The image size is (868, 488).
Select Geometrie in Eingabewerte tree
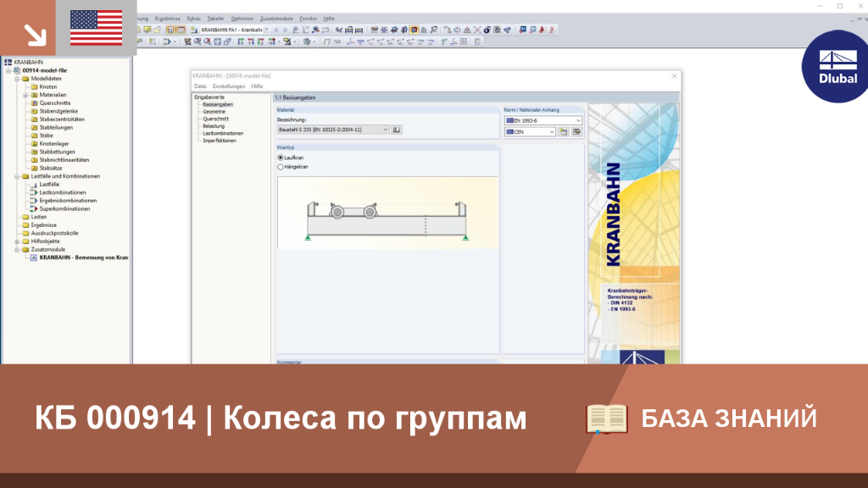tap(214, 112)
